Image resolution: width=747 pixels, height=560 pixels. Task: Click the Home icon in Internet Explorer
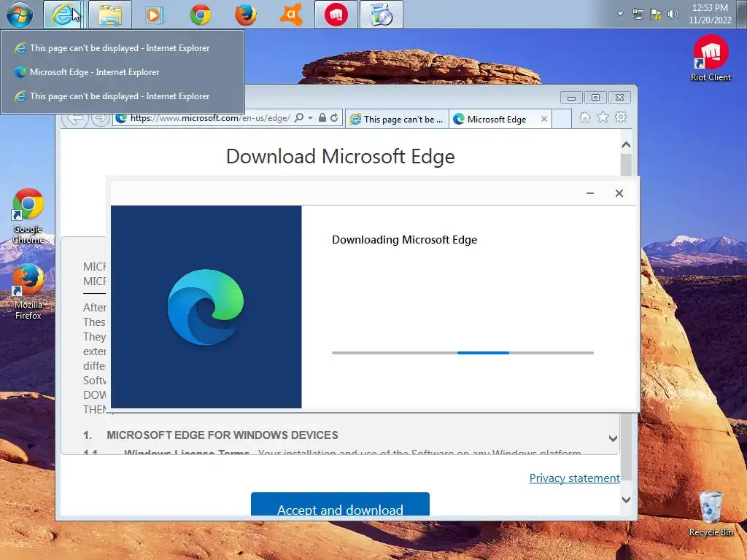pyautogui.click(x=585, y=117)
